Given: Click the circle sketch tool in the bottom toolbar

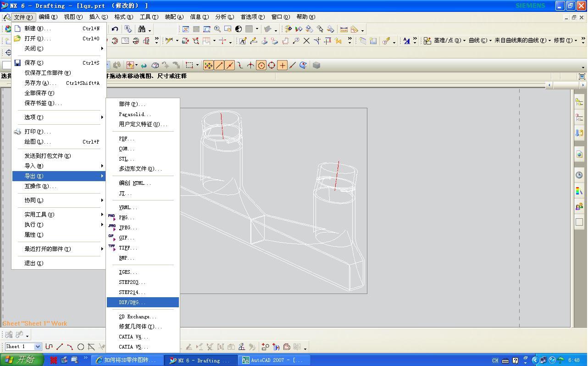Looking at the screenshot, I should tap(81, 347).
